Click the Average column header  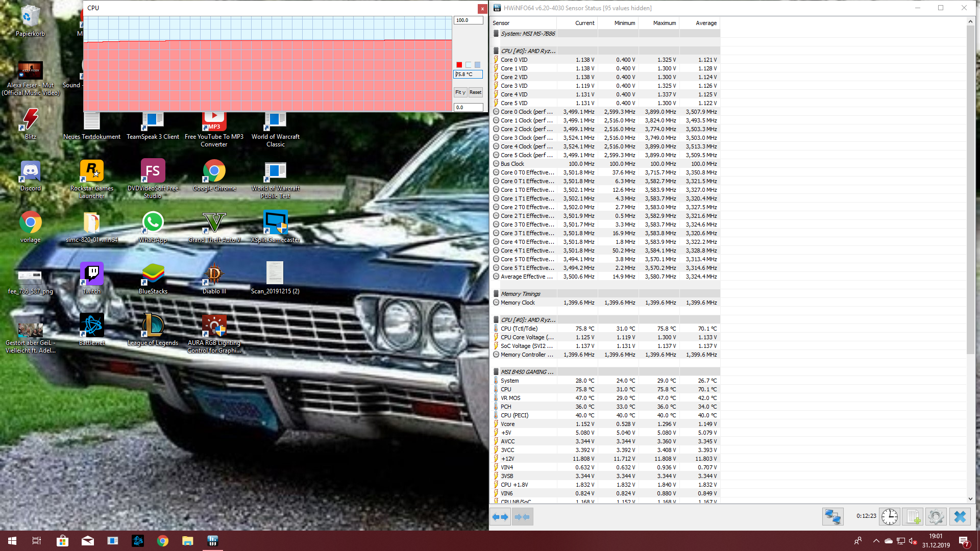coord(706,23)
